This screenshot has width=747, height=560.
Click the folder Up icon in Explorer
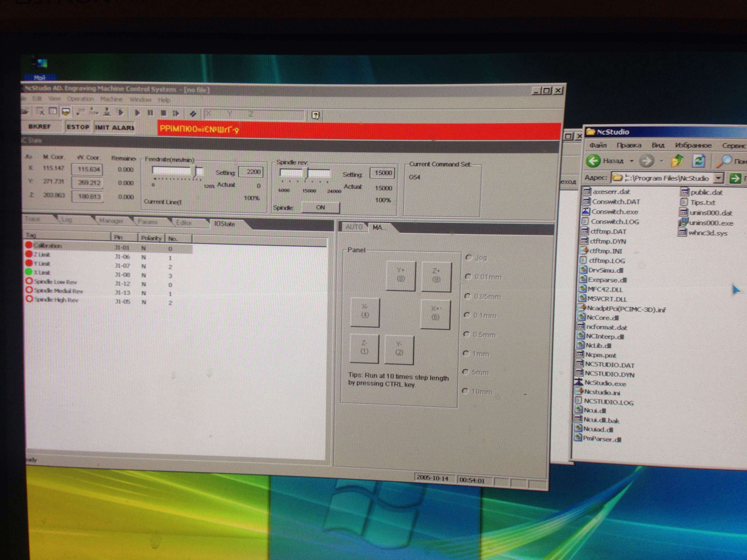click(x=677, y=161)
